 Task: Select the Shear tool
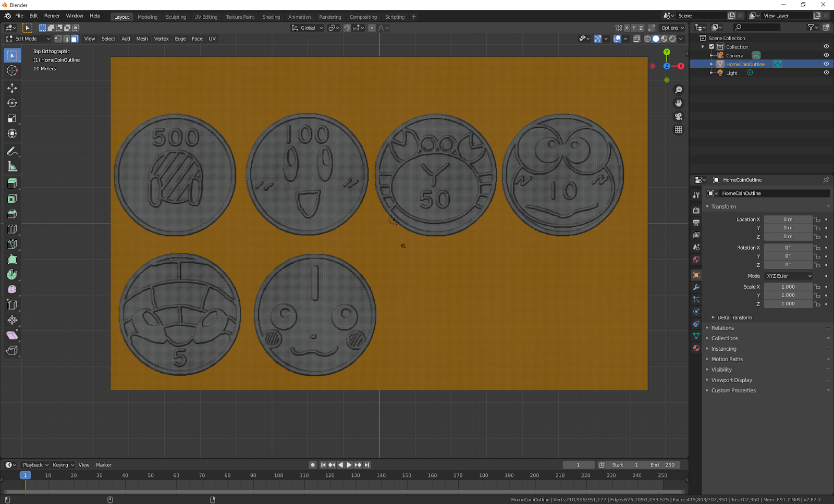[x=12, y=335]
